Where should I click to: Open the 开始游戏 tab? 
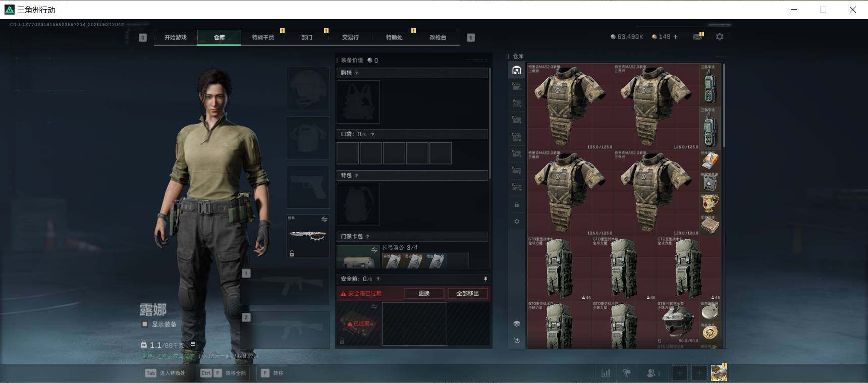[175, 37]
